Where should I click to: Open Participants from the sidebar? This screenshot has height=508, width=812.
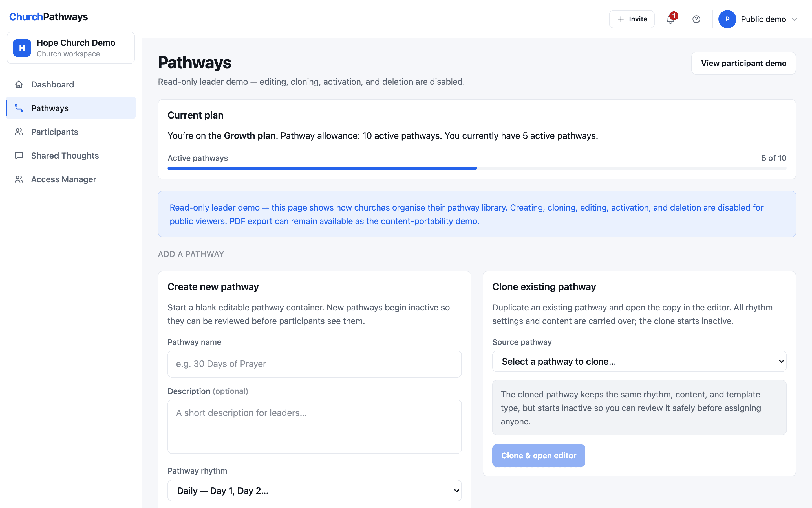(71, 132)
